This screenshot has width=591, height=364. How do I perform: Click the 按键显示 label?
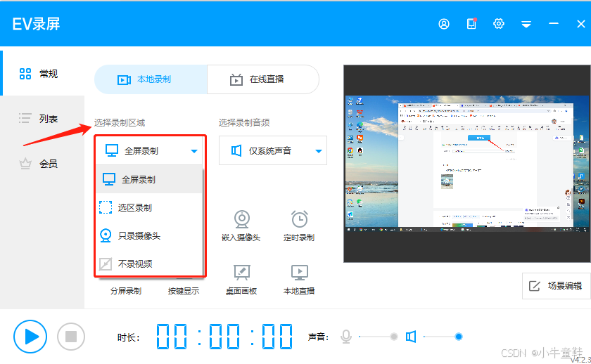[x=184, y=291]
